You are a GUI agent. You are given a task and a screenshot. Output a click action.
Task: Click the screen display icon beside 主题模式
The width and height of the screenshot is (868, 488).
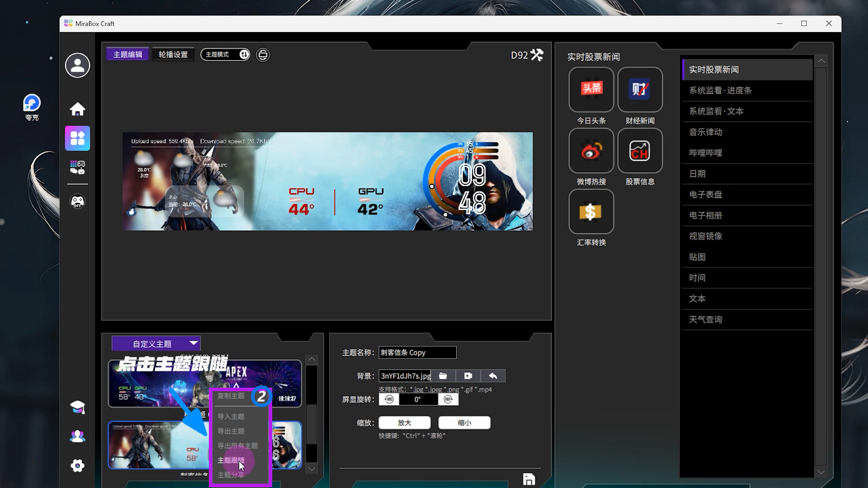(263, 55)
